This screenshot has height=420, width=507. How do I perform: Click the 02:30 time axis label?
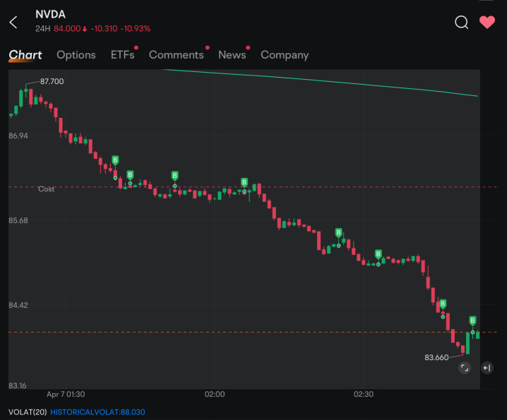[x=364, y=395]
